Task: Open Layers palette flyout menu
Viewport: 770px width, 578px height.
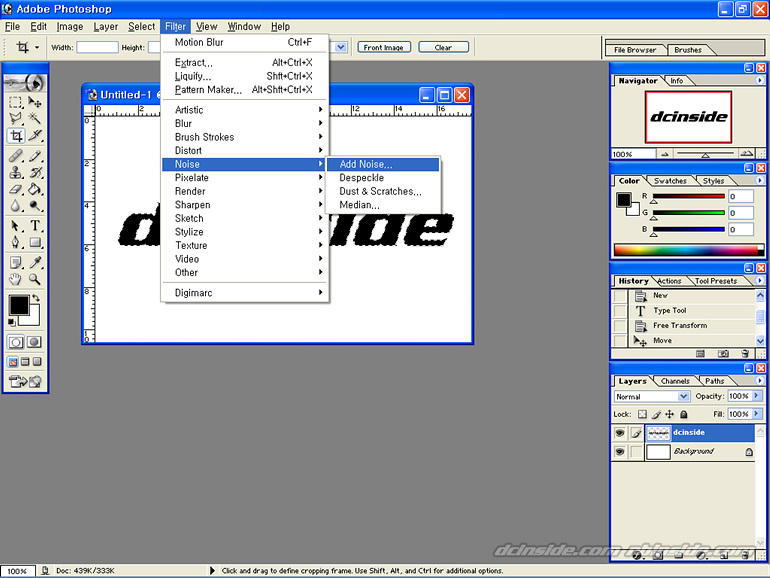Action: point(760,381)
